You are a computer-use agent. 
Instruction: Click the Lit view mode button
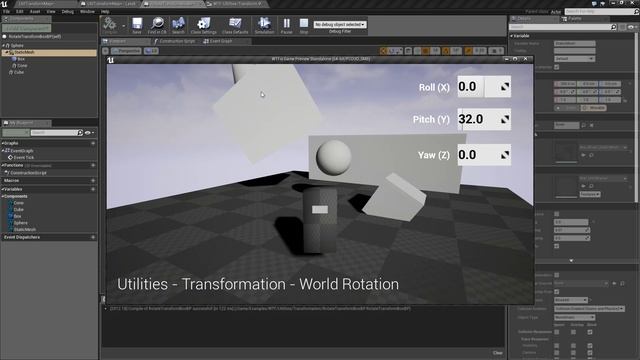(151, 51)
